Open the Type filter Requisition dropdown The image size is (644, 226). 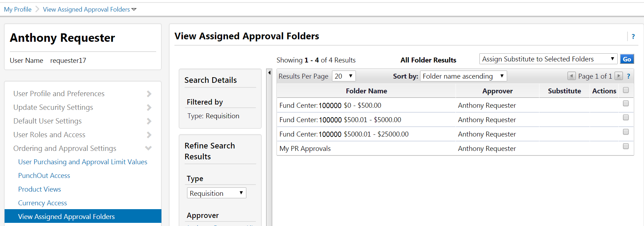coord(216,193)
